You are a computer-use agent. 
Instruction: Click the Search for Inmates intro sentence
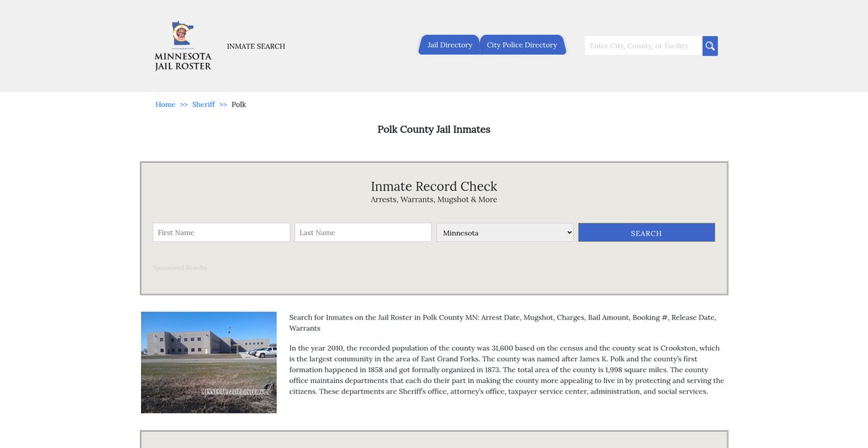[502, 322]
